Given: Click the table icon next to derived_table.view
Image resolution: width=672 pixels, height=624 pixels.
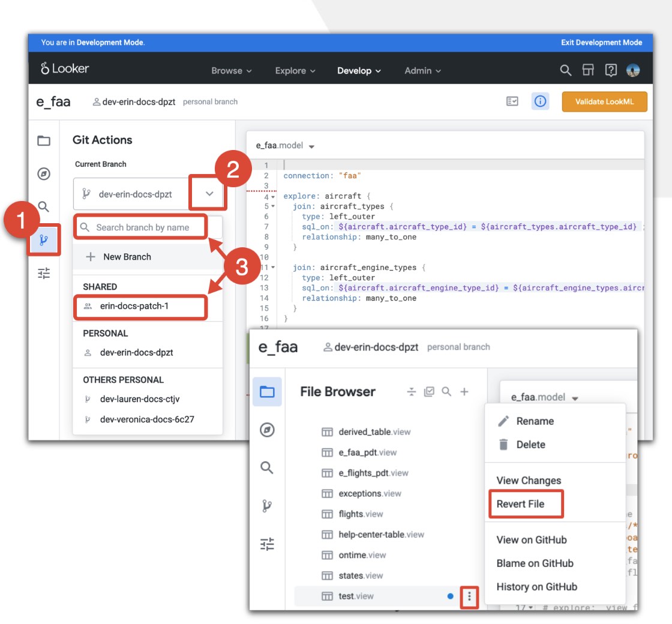Looking at the screenshot, I should point(327,432).
